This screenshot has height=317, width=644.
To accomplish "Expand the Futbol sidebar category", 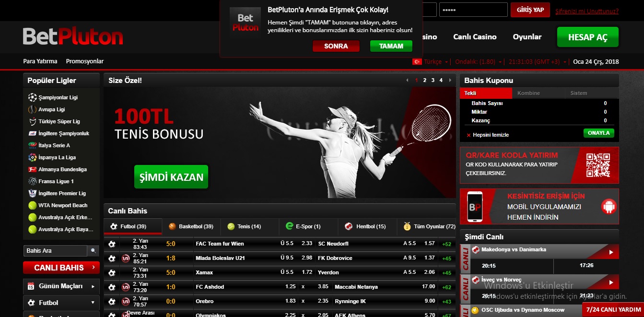I will click(93, 303).
